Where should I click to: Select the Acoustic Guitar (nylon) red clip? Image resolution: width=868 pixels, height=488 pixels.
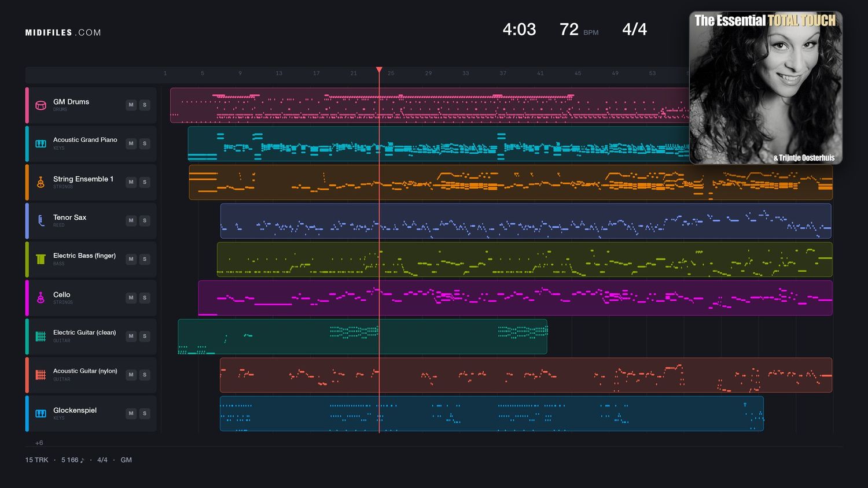point(526,375)
